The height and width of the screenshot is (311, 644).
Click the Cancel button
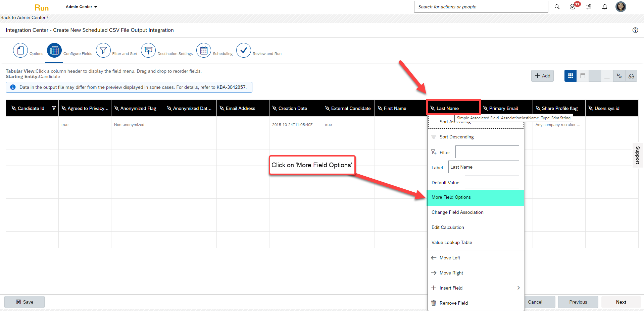[540, 302]
